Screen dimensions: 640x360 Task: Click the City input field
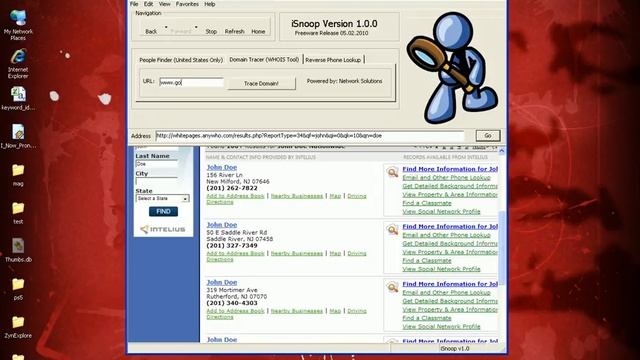[156, 181]
